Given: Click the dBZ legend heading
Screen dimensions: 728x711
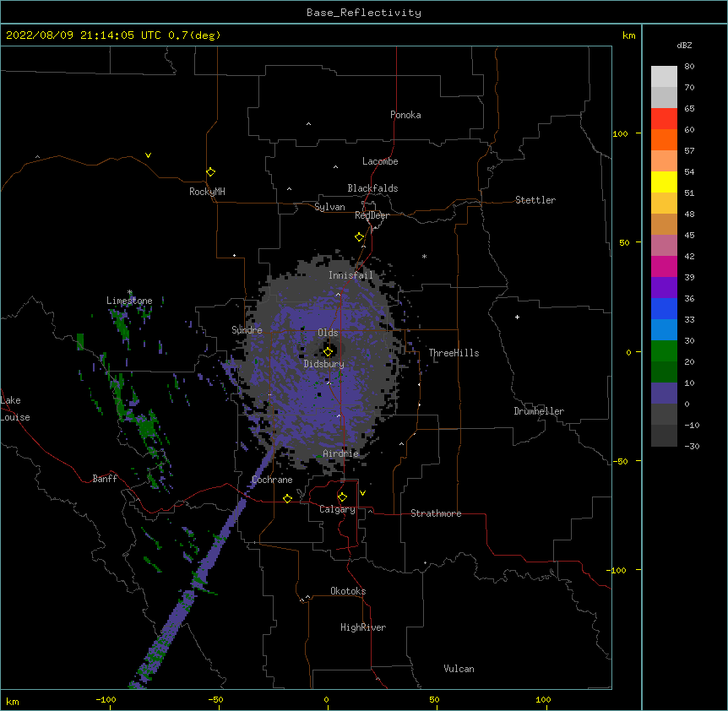Looking at the screenshot, I should point(684,45).
